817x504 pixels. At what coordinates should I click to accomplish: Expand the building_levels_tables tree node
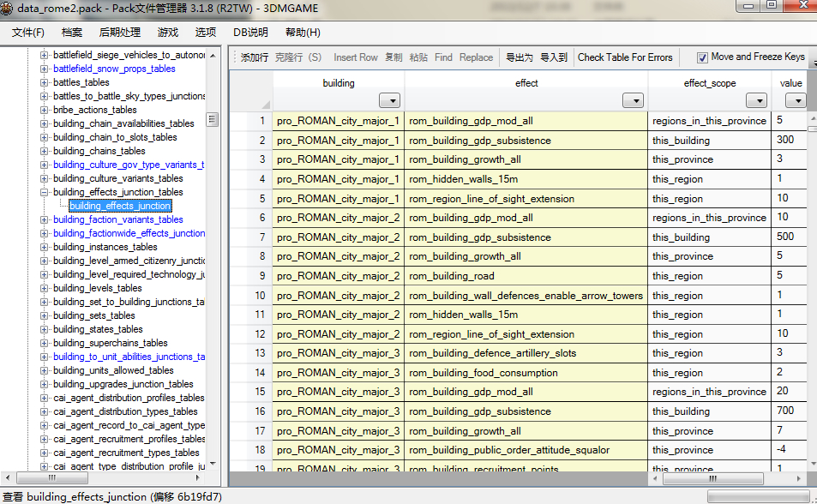(x=45, y=288)
